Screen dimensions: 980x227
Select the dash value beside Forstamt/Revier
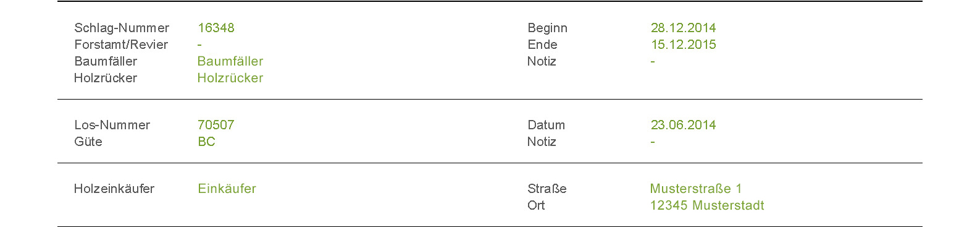click(x=199, y=45)
